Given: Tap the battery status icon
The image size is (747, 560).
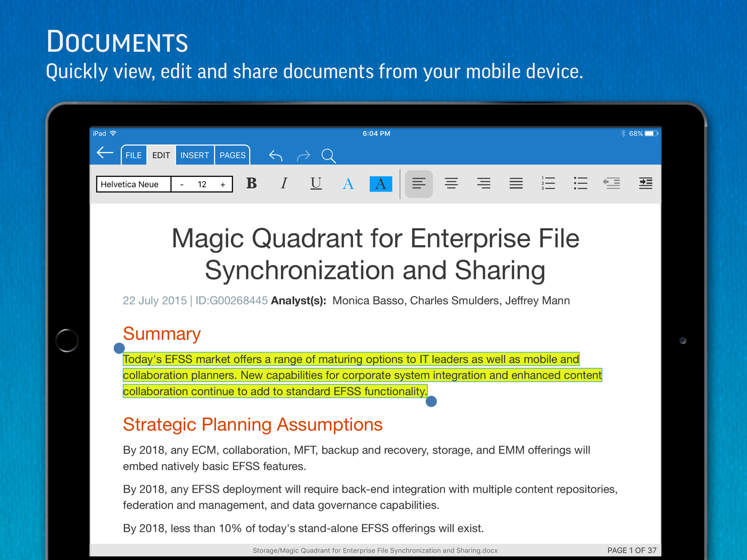Looking at the screenshot, I should pyautogui.click(x=651, y=134).
